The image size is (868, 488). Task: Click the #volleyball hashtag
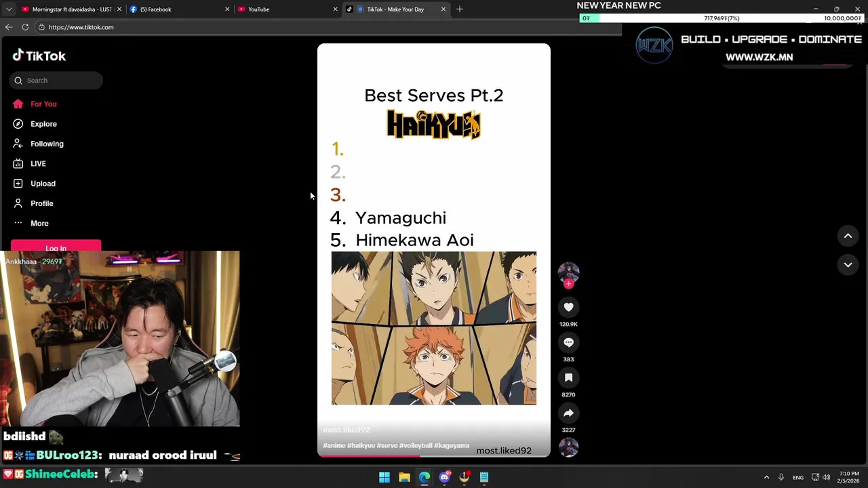click(x=416, y=446)
